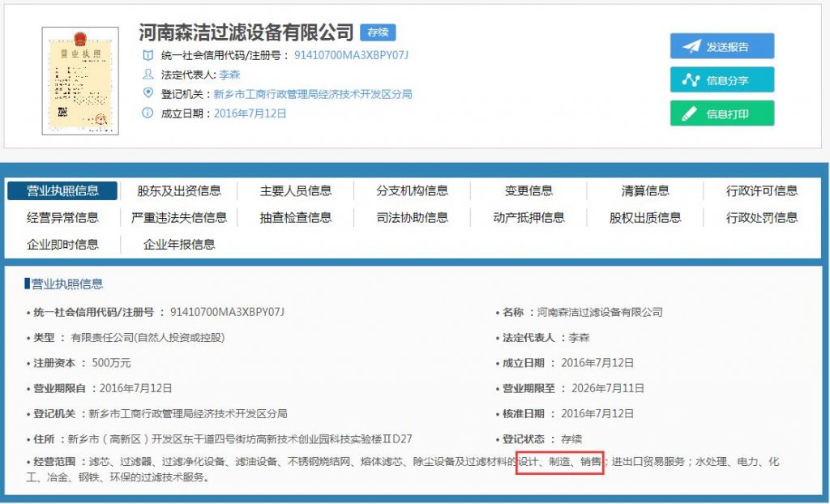
Task: Click the location pin icon beside 登记机关
Action: [x=148, y=93]
